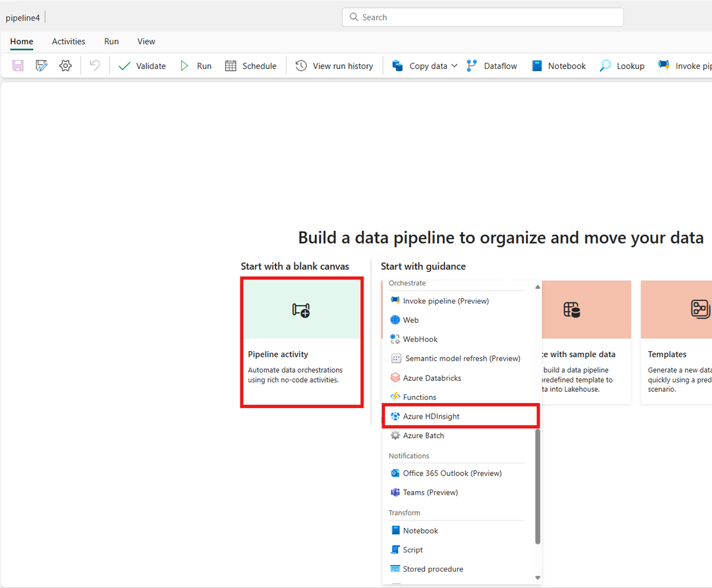Switch to the Home tab

coord(21,42)
